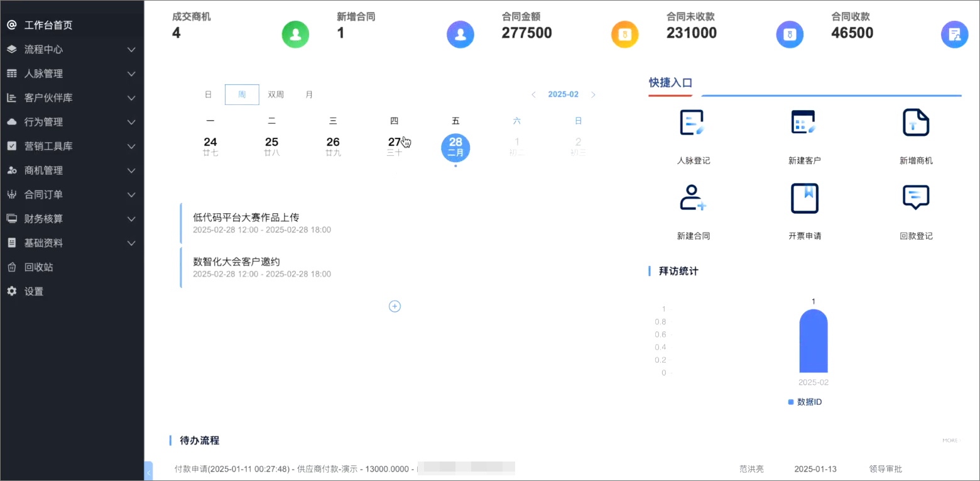Switch calendar to 双周 view
The height and width of the screenshot is (481, 980).
(276, 95)
